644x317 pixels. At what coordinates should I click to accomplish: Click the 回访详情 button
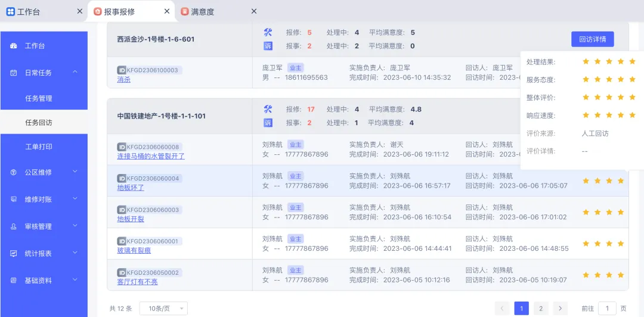(x=592, y=39)
